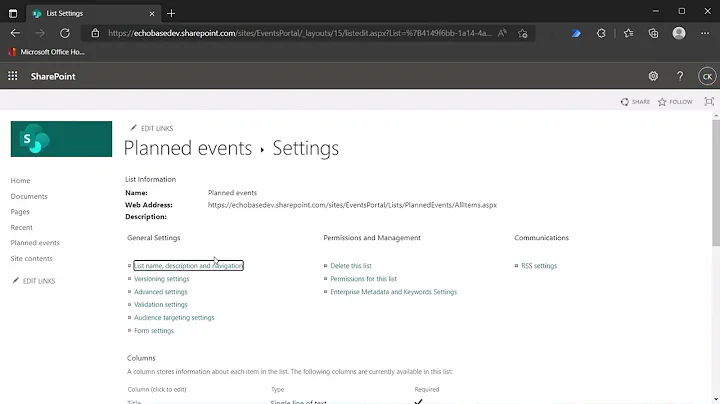Open Enterprise Metadata and Keywords Settings
Screen dimensions: 720x404
point(394,292)
